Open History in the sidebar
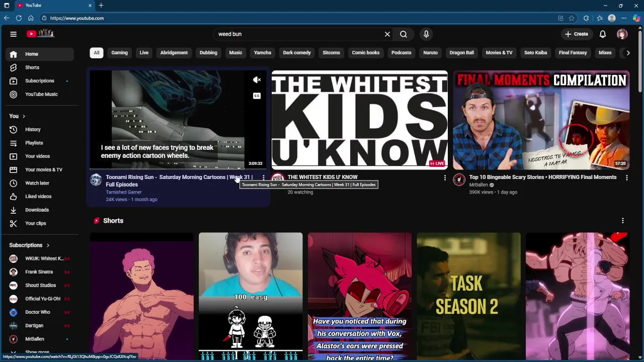This screenshot has height=362, width=644. pos(40,129)
